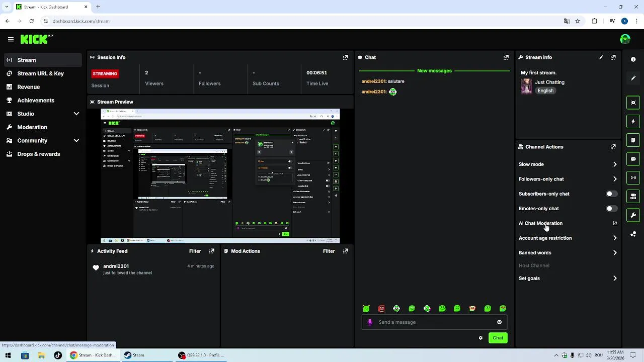
Task: Open OBS from the taskbar
Action: pyautogui.click(x=201, y=355)
